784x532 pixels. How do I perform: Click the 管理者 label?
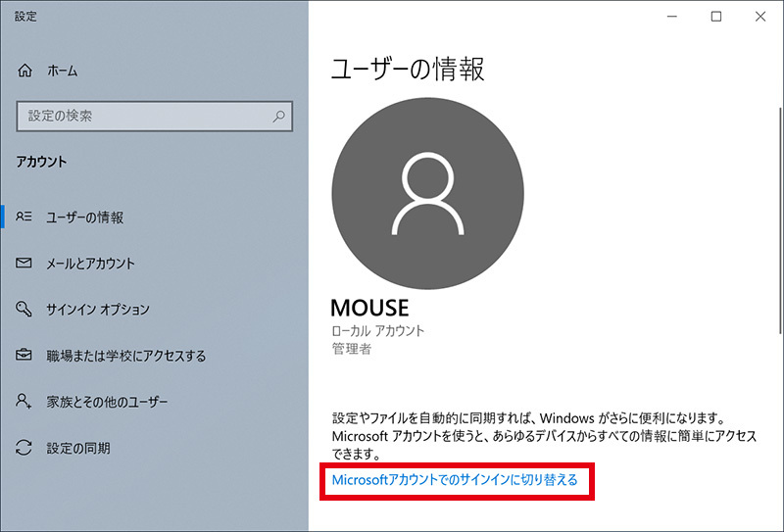coord(352,349)
